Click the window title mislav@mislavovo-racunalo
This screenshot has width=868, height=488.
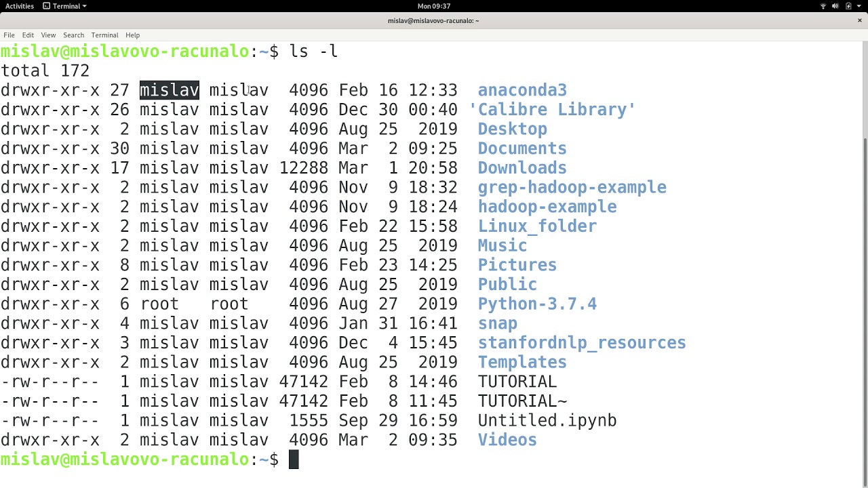point(434,20)
